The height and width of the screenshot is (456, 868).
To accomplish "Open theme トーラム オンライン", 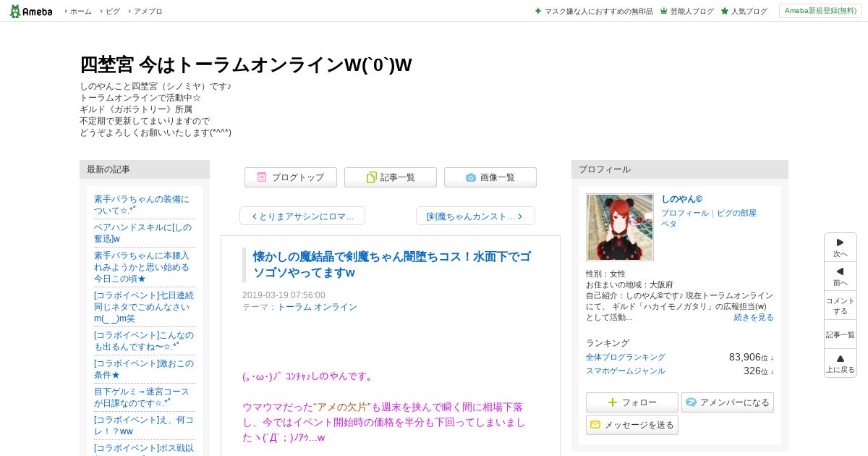I will click(318, 307).
